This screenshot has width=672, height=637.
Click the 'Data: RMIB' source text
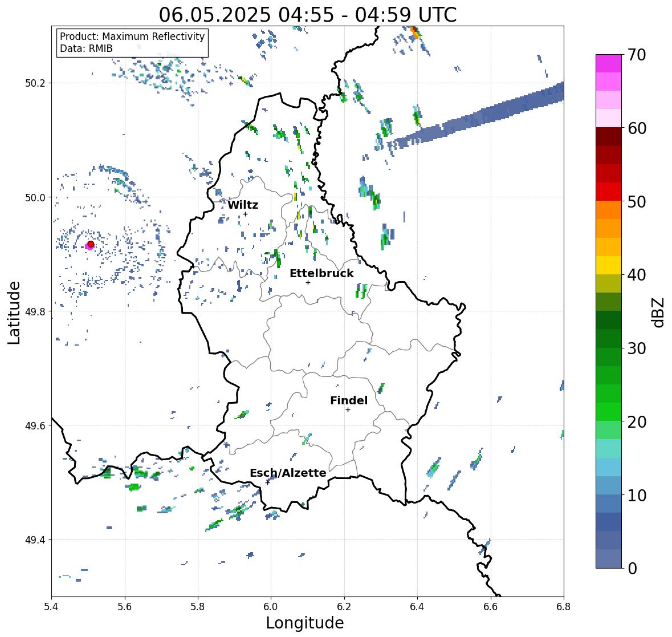click(x=86, y=48)
